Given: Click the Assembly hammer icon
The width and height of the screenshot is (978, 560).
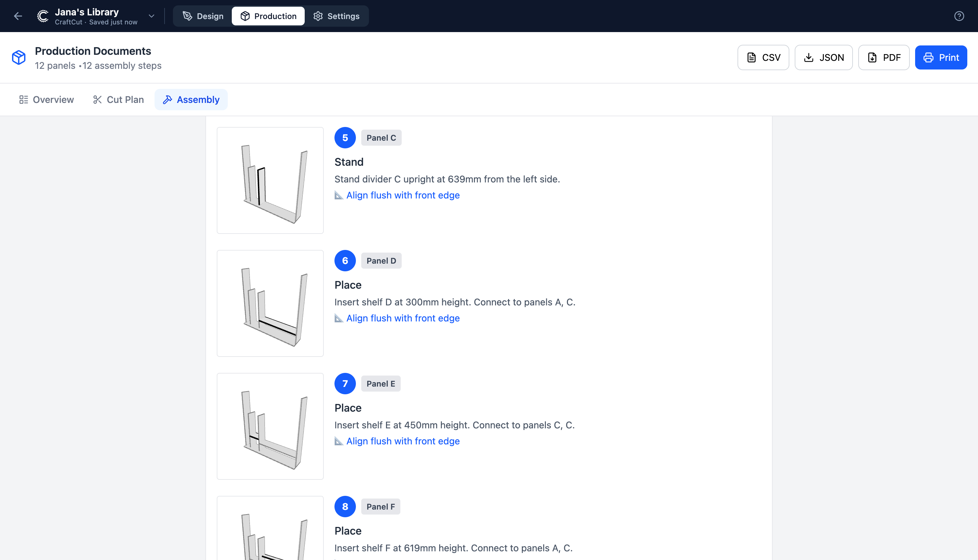Looking at the screenshot, I should point(168,99).
